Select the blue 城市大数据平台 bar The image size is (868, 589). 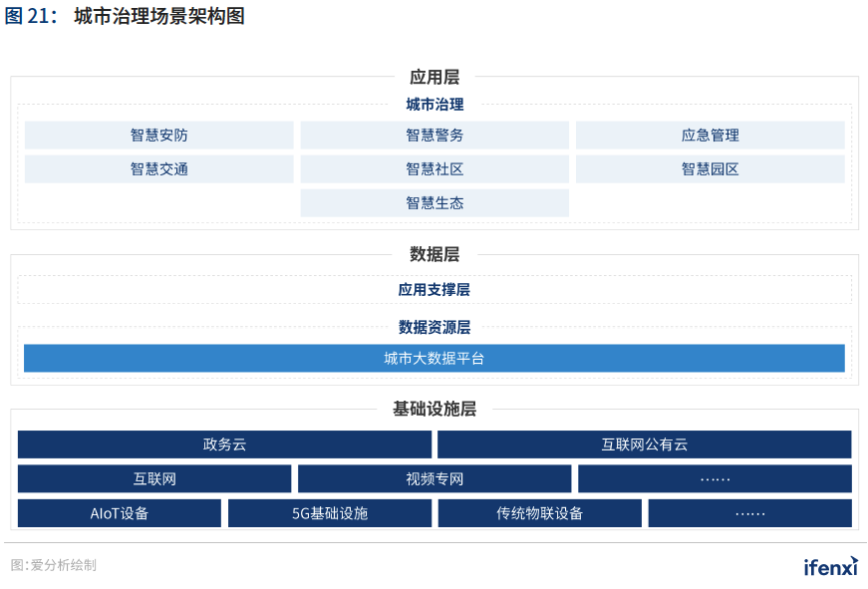tap(434, 358)
